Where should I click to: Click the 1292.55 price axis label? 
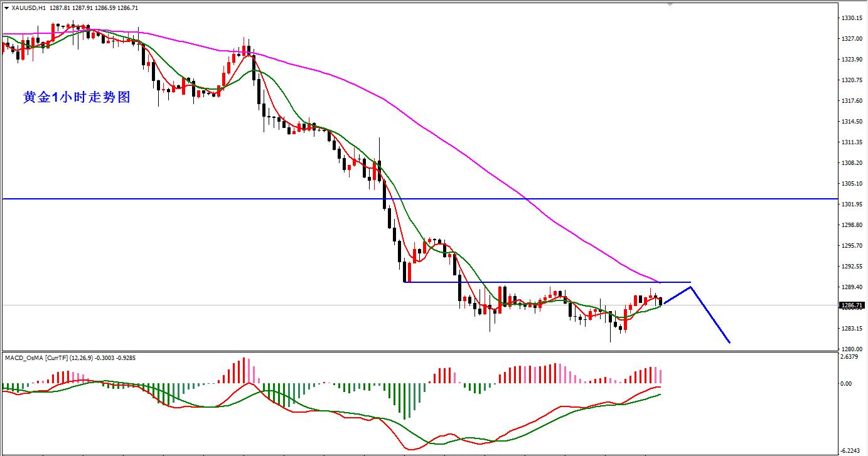click(852, 267)
